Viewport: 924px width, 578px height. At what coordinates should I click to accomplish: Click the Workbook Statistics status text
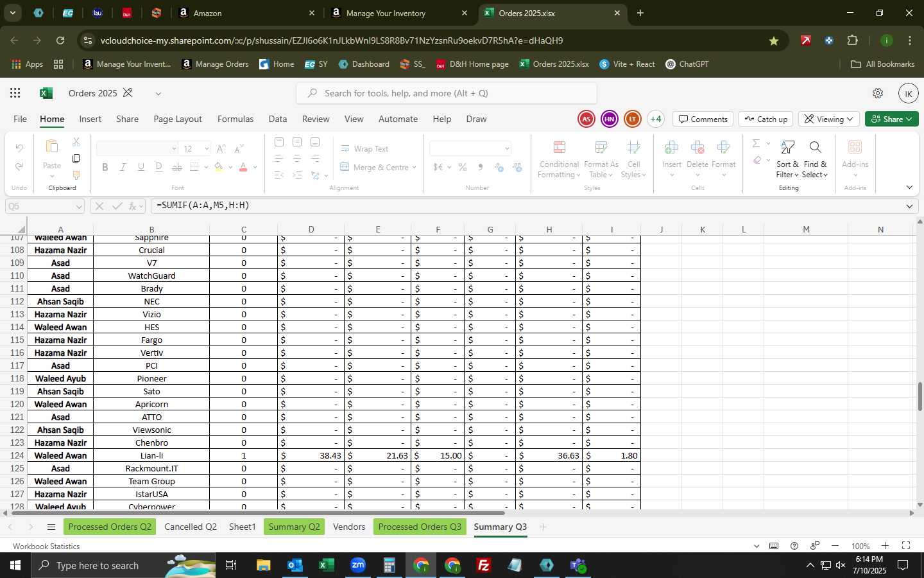tap(46, 547)
